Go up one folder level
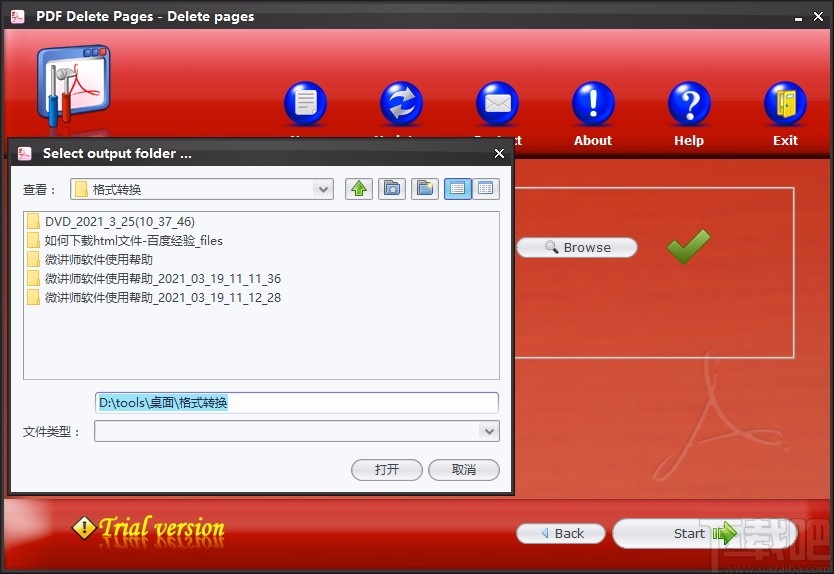834x574 pixels. tap(358, 189)
